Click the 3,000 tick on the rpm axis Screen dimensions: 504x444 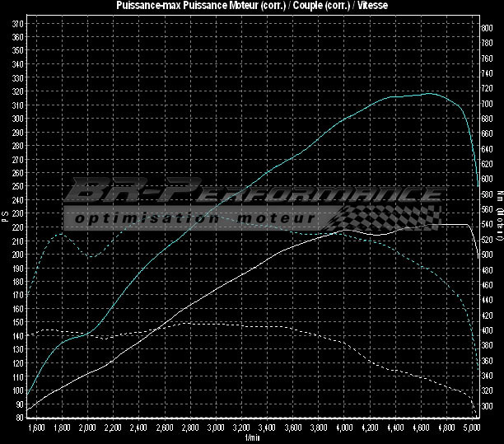click(216, 429)
